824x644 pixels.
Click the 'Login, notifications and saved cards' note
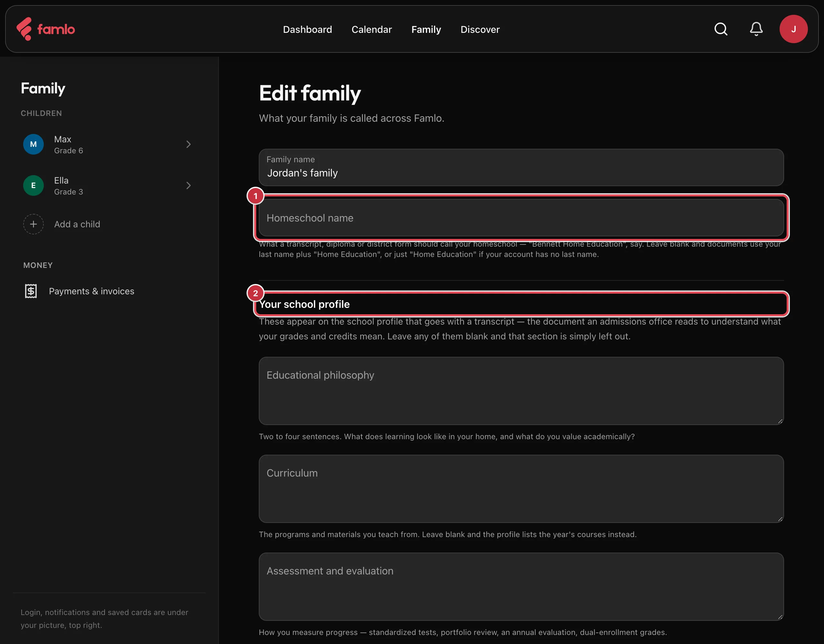pyautogui.click(x=105, y=618)
